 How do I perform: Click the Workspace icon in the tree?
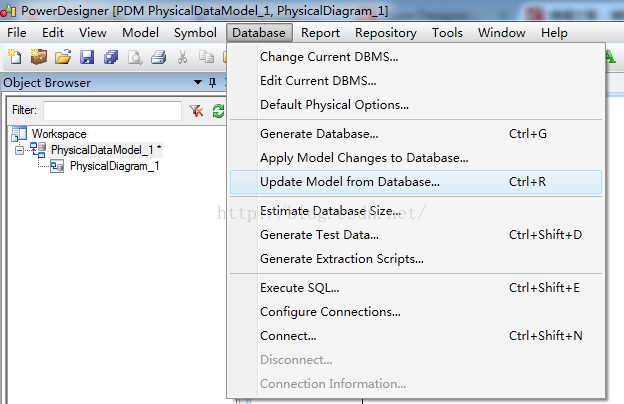pos(19,134)
